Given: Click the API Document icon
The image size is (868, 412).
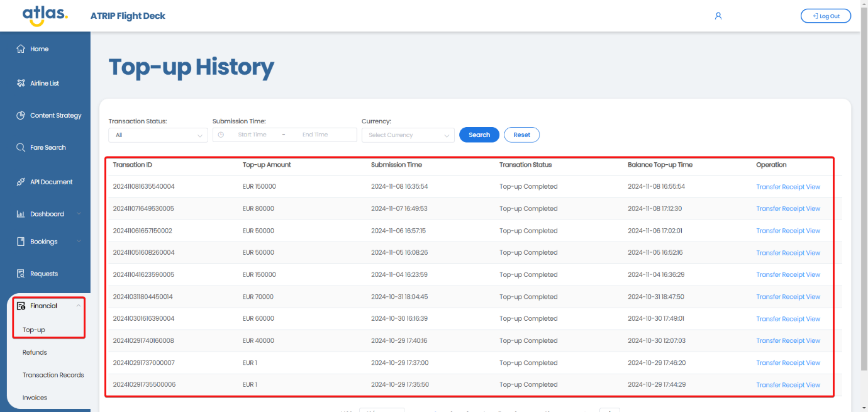Looking at the screenshot, I should (21, 182).
